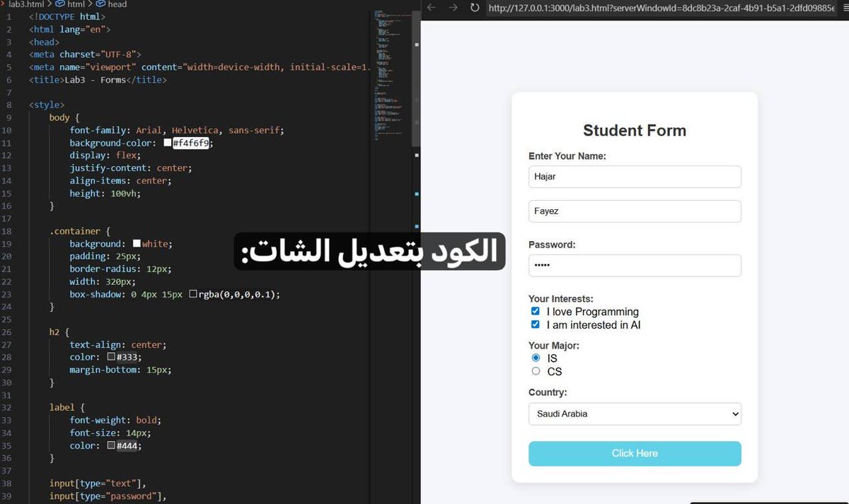Screen dimensions: 849x504
Task: Click the 'display: flex;' code line
Action: pos(105,156)
